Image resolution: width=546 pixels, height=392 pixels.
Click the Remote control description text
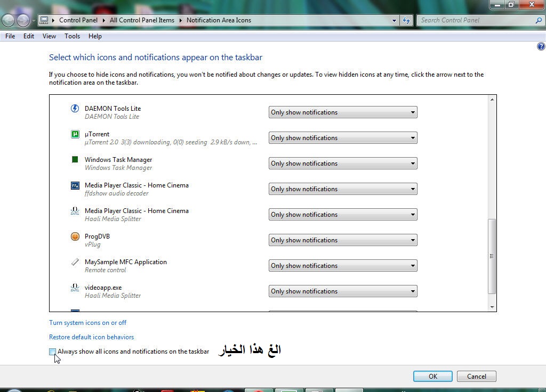(x=105, y=270)
